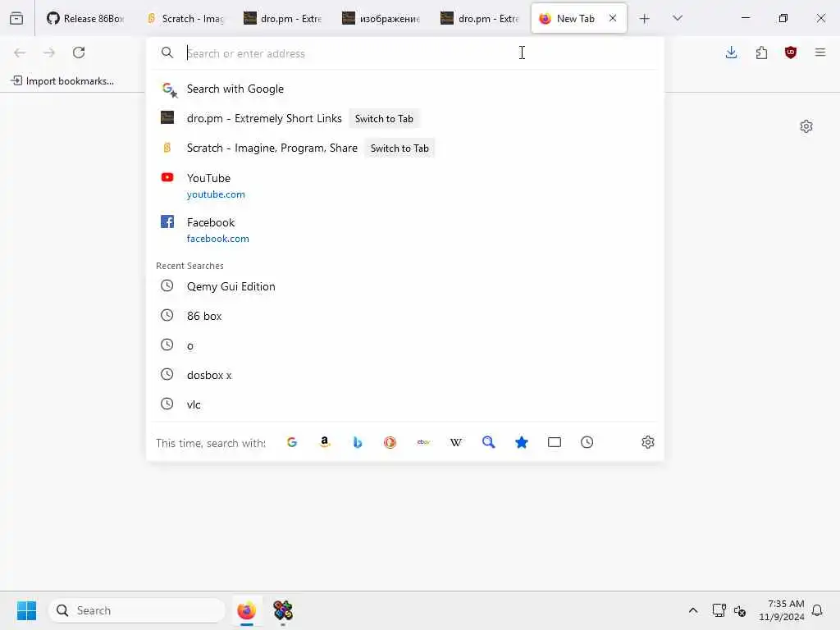Open the Firefox View icon
Screen dimensions: 840x630
click(16, 18)
